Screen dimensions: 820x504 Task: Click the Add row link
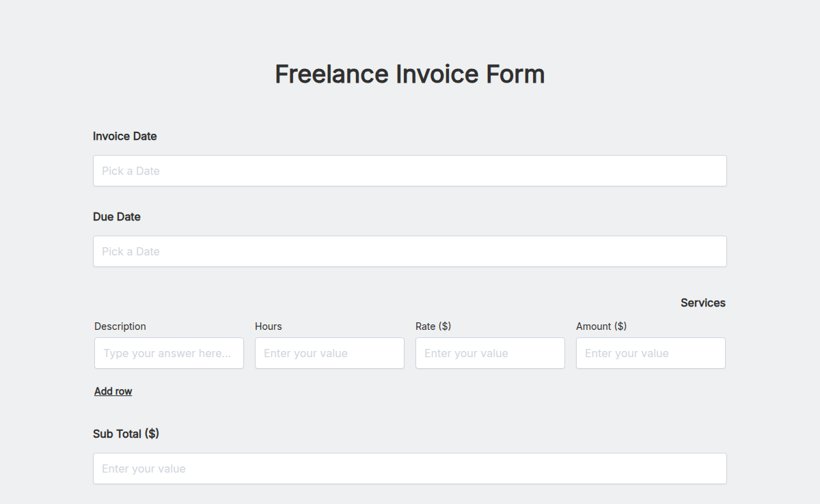[x=113, y=391]
